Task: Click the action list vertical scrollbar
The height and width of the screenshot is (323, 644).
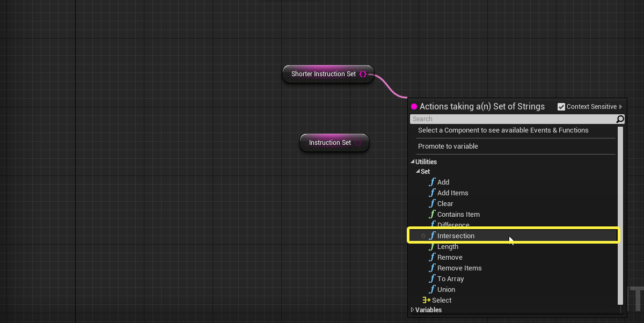Action: (x=620, y=215)
